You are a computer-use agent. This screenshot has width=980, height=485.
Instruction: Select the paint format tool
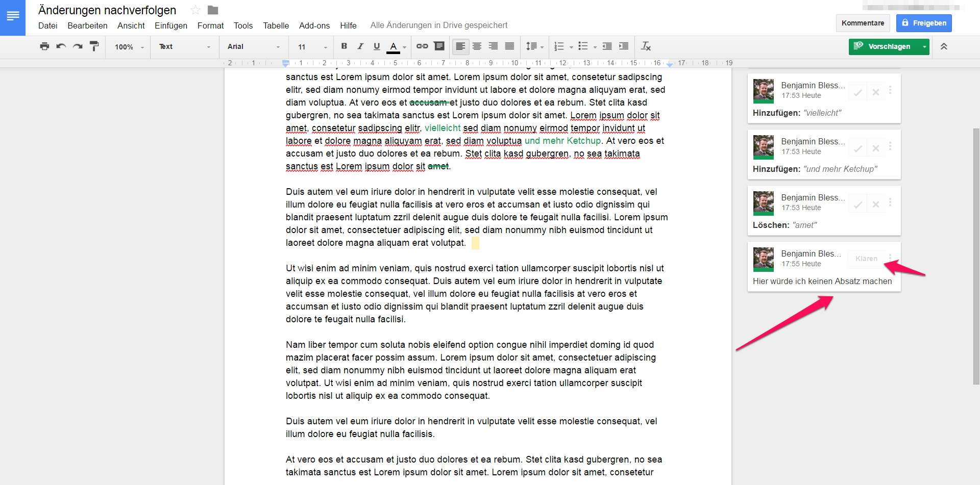coord(94,46)
